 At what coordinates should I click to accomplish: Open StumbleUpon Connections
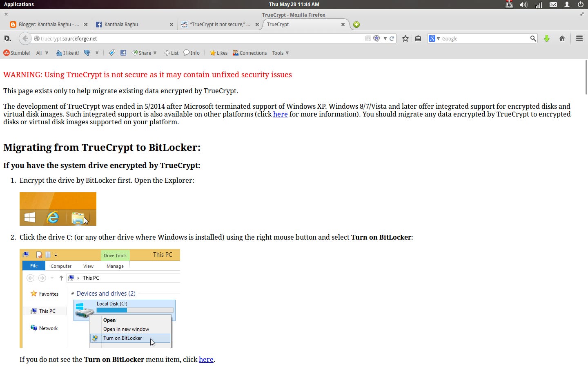tap(249, 53)
